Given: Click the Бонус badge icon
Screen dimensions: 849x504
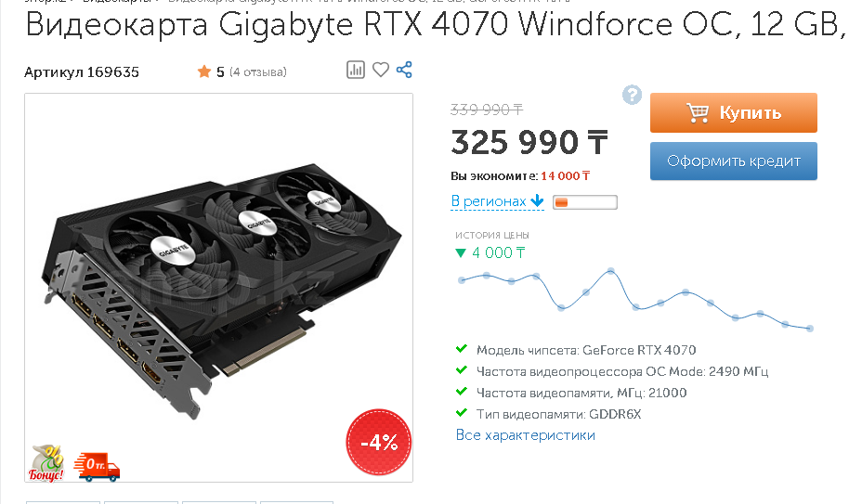Looking at the screenshot, I should (x=47, y=463).
